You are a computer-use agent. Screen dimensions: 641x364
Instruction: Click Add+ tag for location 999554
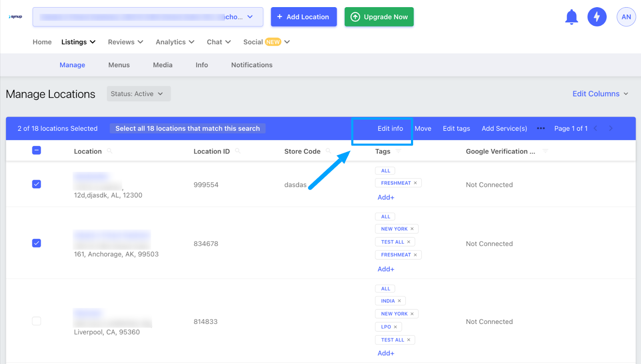pyautogui.click(x=386, y=197)
